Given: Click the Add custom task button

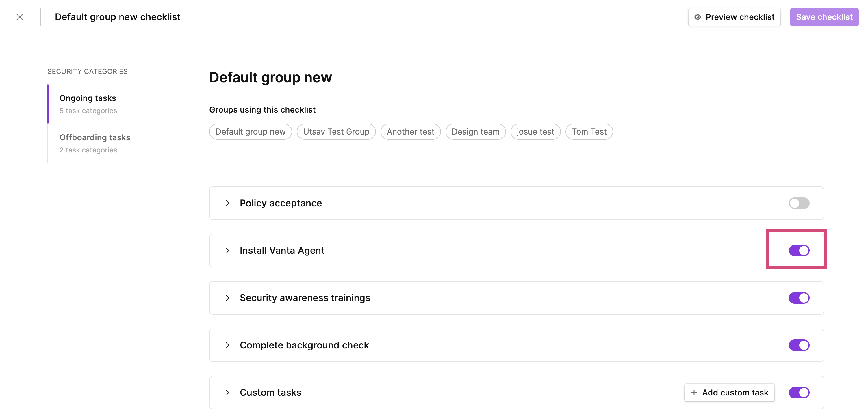Looking at the screenshot, I should (x=729, y=393).
